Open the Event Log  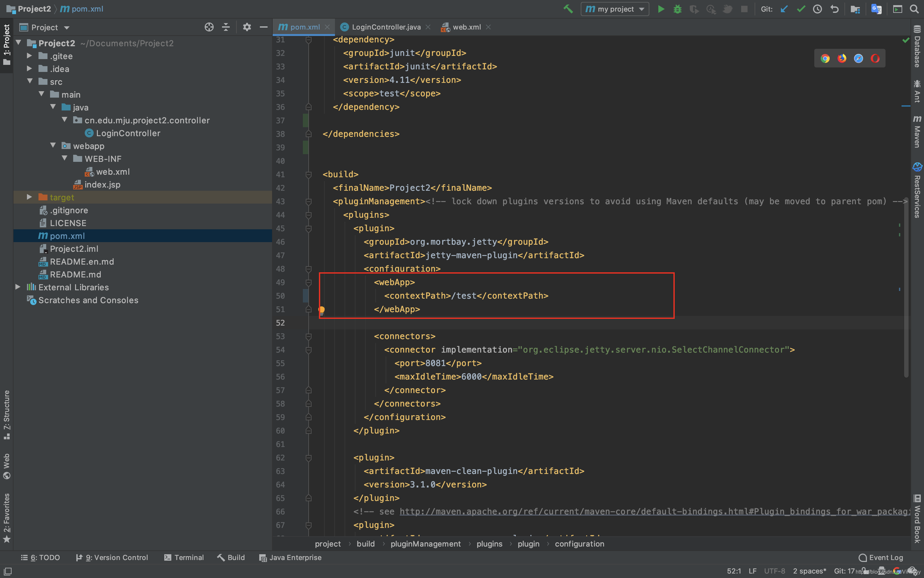[x=881, y=558]
